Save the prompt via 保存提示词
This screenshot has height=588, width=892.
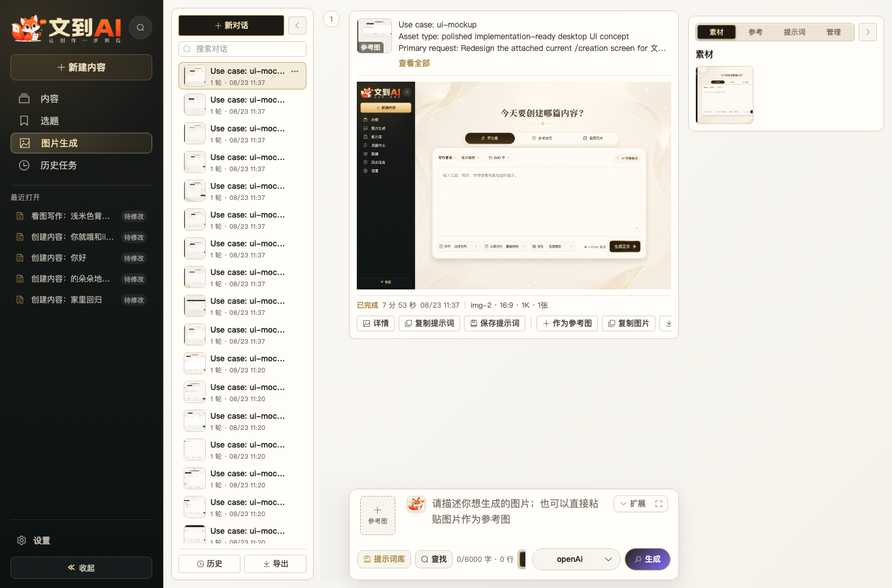(x=495, y=323)
